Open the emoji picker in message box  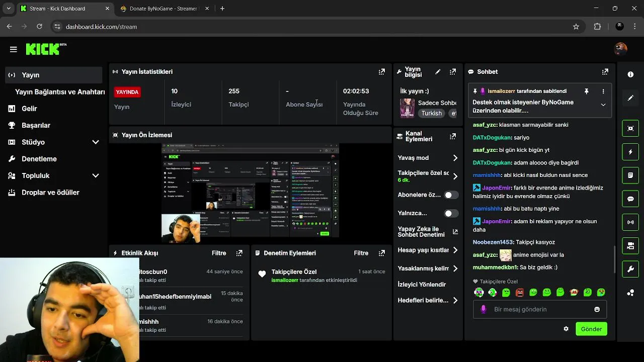tap(597, 309)
